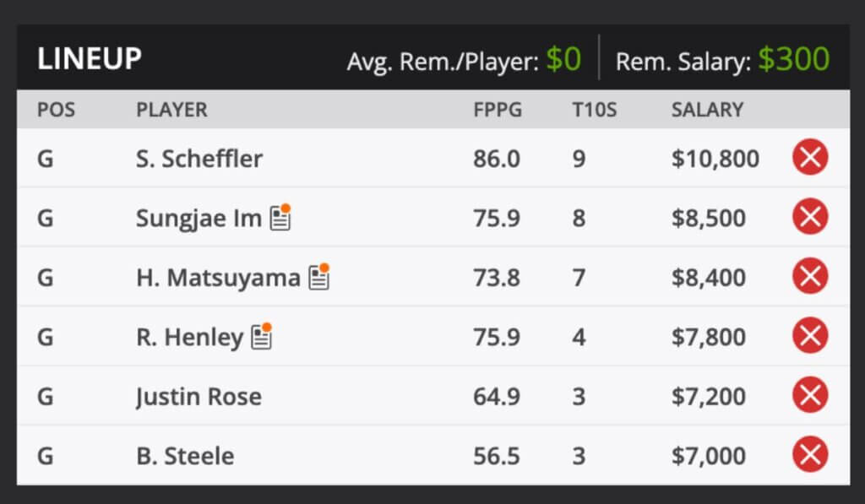865x504 pixels.
Task: Open Sungjae Im's player notes icon
Action: click(x=279, y=217)
